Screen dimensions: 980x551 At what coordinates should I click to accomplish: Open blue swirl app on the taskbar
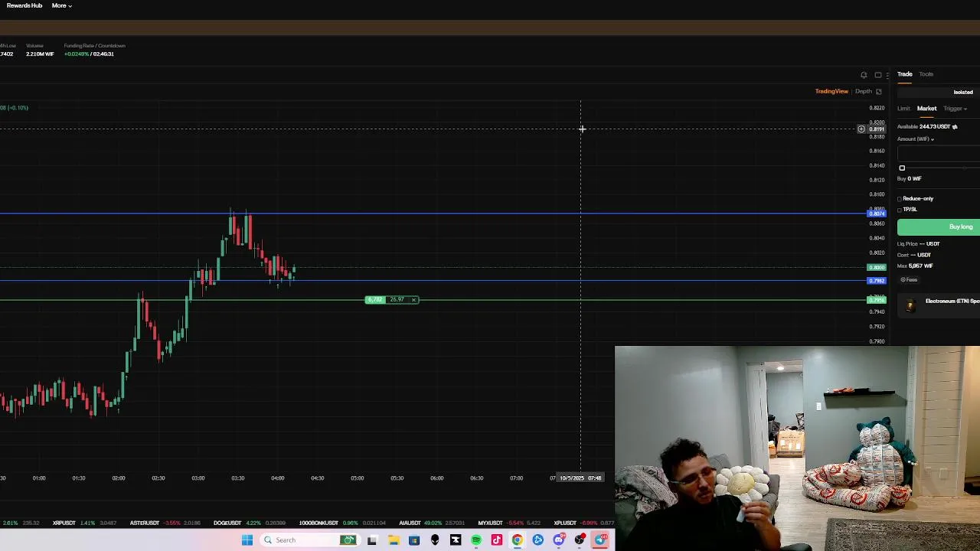click(x=538, y=540)
